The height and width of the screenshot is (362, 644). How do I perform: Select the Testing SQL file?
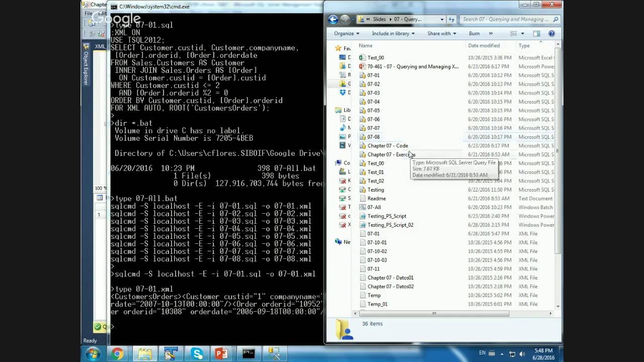(375, 190)
